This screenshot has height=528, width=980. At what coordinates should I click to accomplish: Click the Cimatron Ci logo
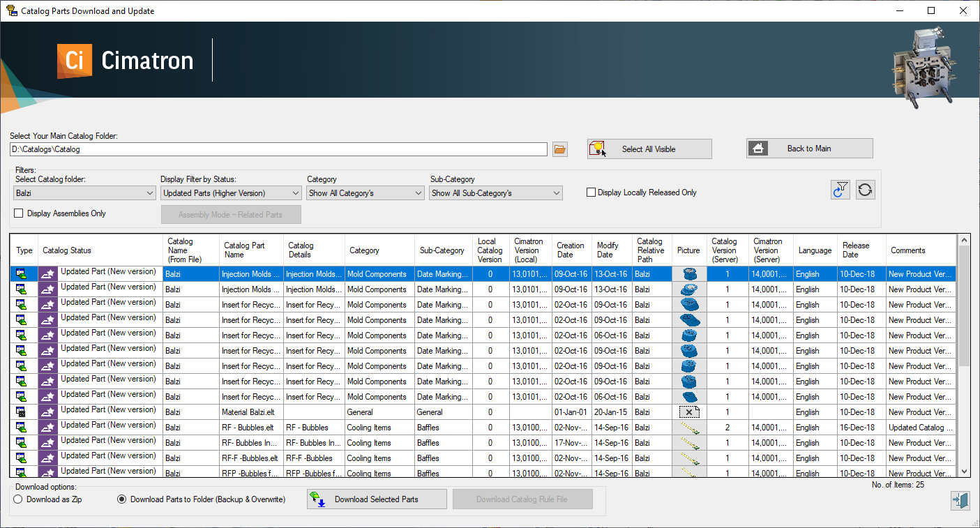click(x=75, y=61)
